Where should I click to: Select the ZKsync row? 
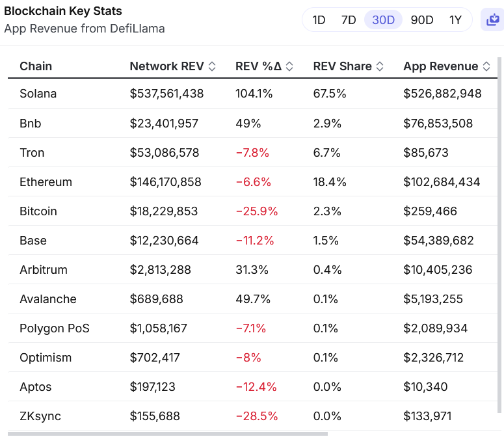[40, 416]
